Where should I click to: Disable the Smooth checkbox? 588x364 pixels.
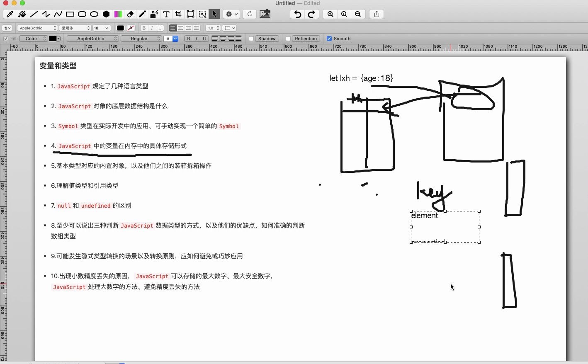[329, 38]
